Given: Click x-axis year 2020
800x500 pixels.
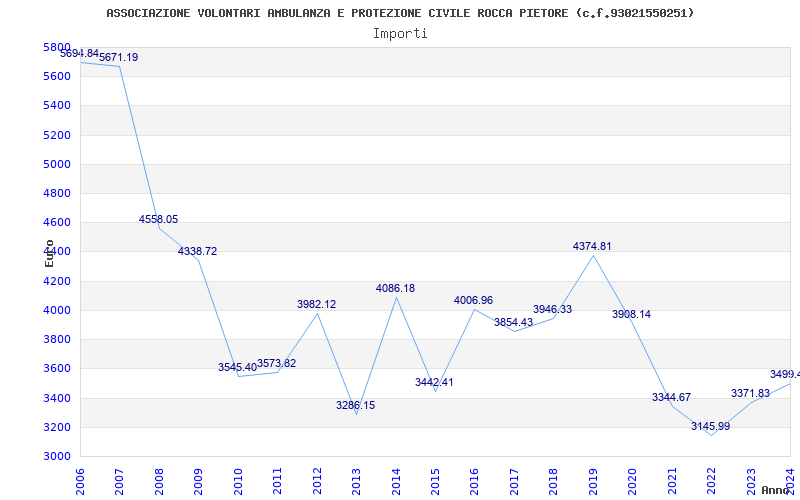Looking at the screenshot, I should 633,482.
